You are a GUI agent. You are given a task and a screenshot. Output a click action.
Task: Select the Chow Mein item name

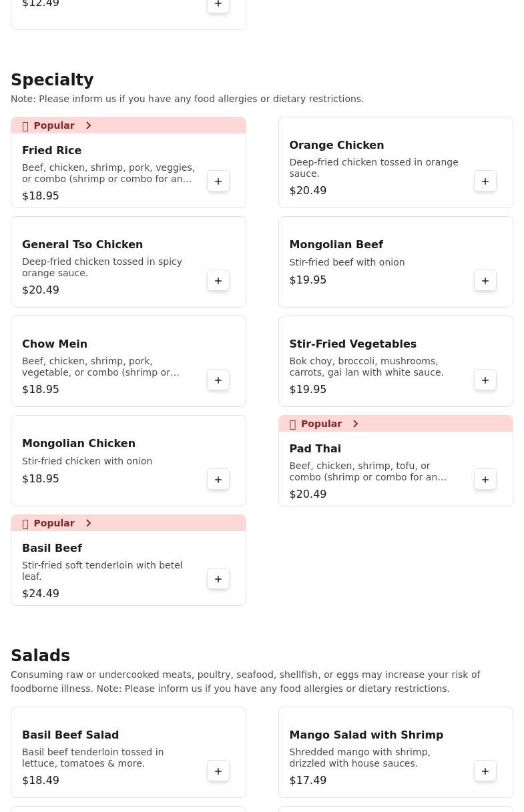[55, 344]
